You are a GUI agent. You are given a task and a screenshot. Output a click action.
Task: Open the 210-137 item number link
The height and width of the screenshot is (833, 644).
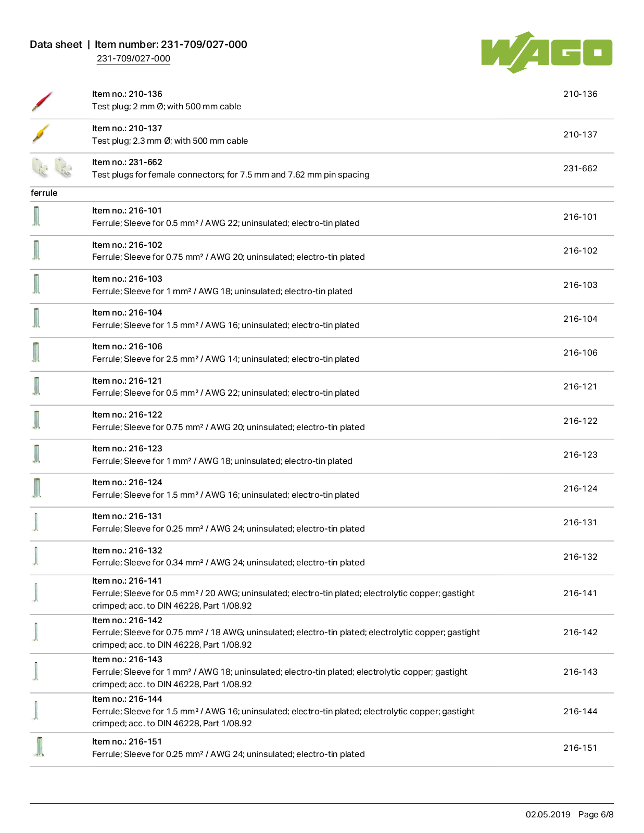point(580,135)
